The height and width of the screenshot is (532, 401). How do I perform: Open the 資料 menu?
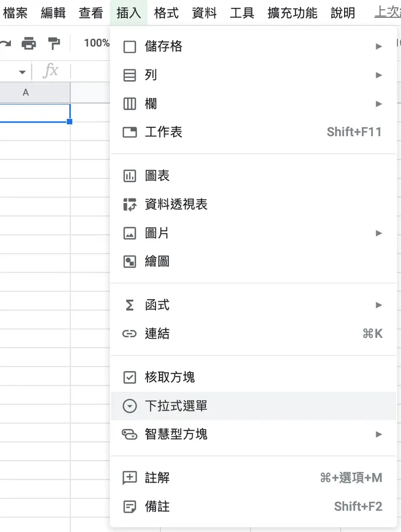[204, 13]
